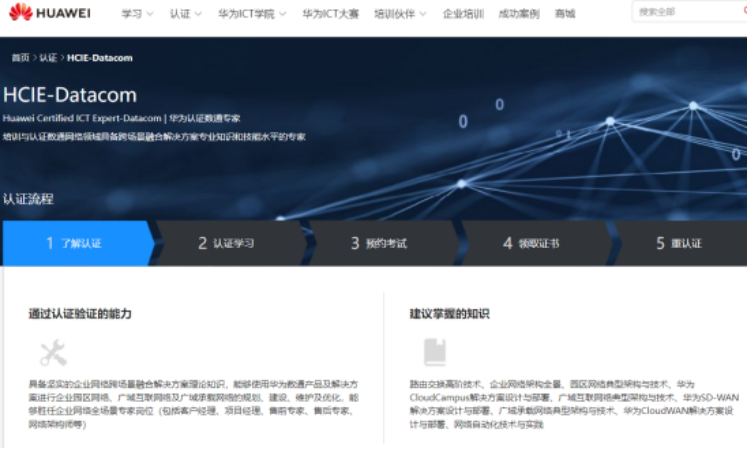Click the HCIE-Datacom page title
747x449 pixels.
pos(70,95)
